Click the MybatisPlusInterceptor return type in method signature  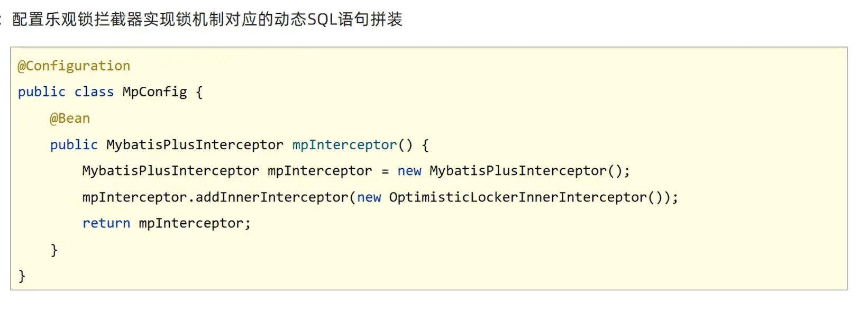[x=195, y=145]
